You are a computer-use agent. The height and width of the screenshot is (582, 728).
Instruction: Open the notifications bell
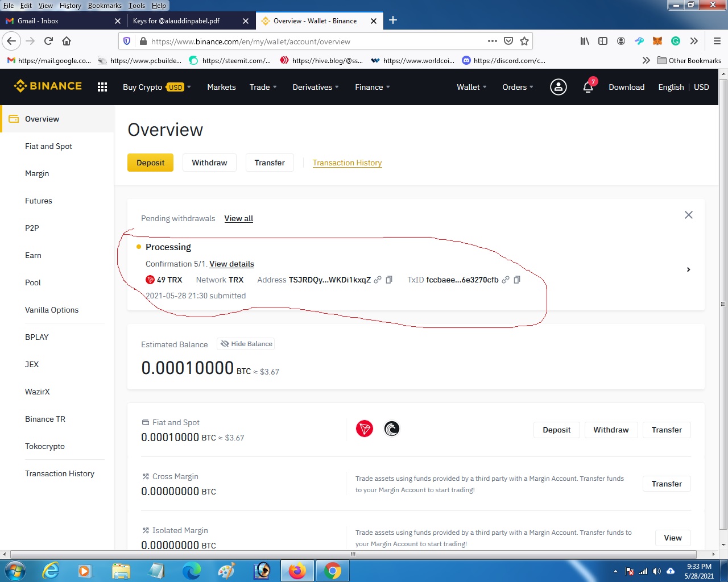588,87
